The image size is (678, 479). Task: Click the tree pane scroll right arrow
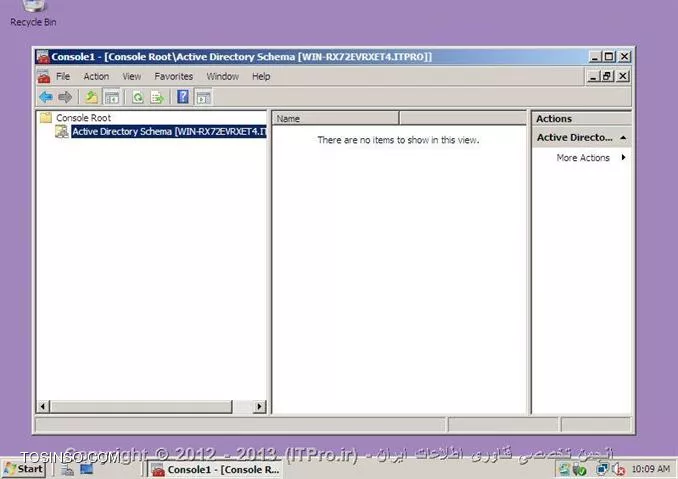[x=259, y=406]
